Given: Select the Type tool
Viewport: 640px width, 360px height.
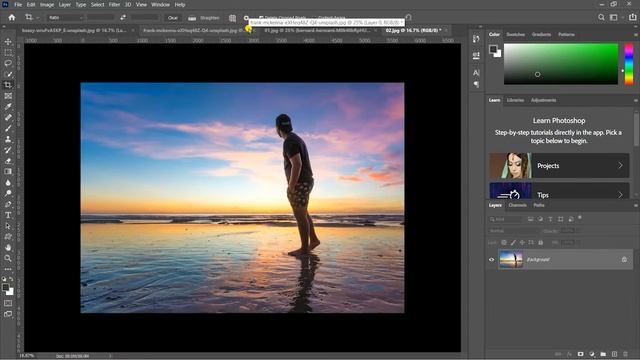Looking at the screenshot, I should coord(8,215).
